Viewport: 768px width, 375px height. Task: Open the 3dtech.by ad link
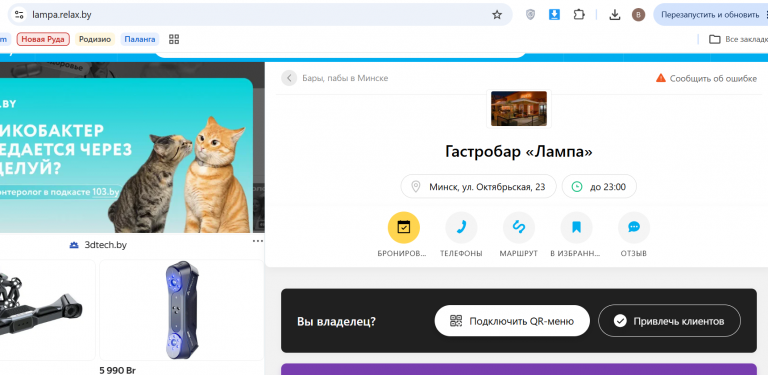(98, 245)
